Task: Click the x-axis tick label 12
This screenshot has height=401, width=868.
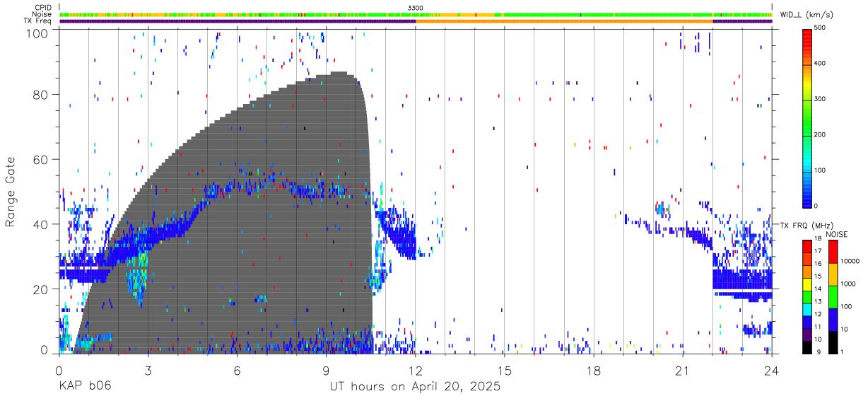Action: pyautogui.click(x=415, y=371)
